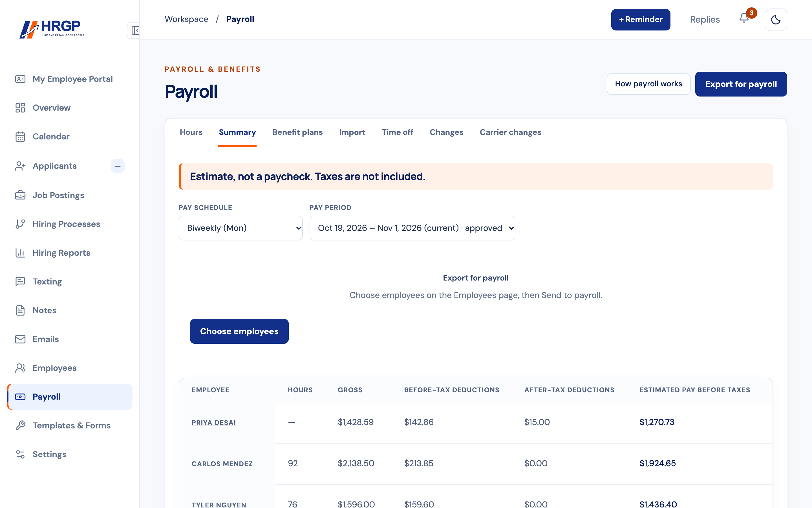Viewport: 812px width, 508px height.
Task: Open Replies in the top bar
Action: click(705, 20)
